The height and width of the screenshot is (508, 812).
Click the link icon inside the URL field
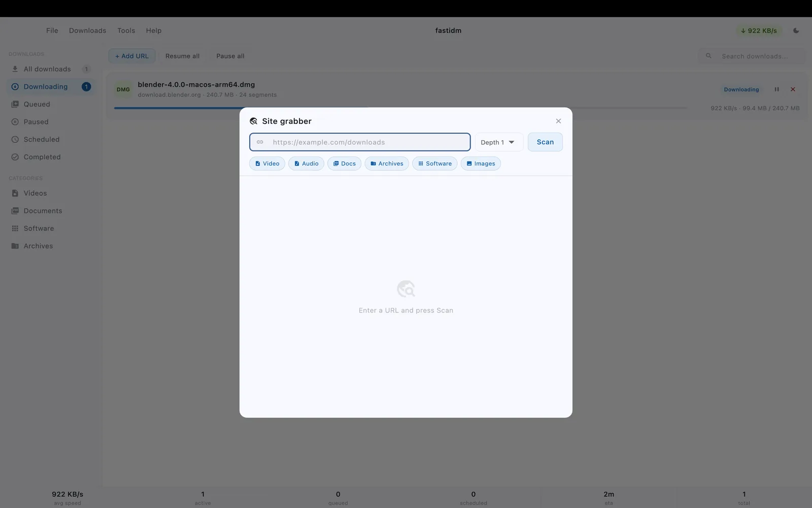[260, 142]
